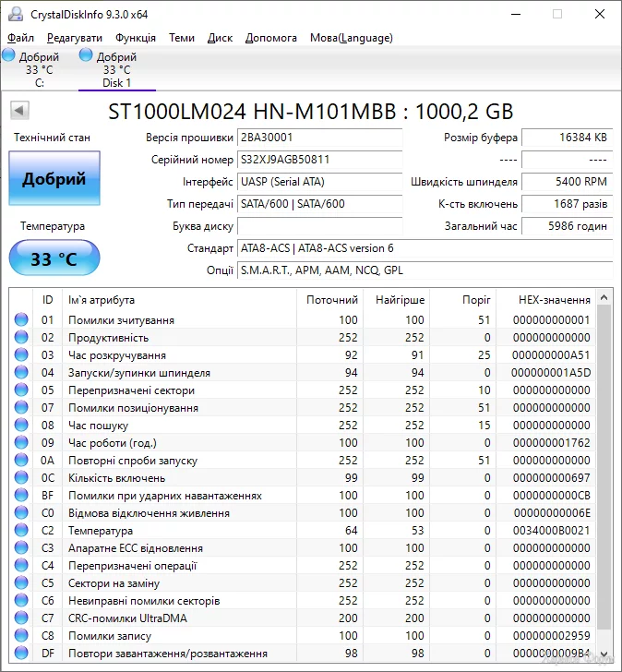Click status orb for Перепризначені операції row
The height and width of the screenshot is (672, 622).
[21, 565]
